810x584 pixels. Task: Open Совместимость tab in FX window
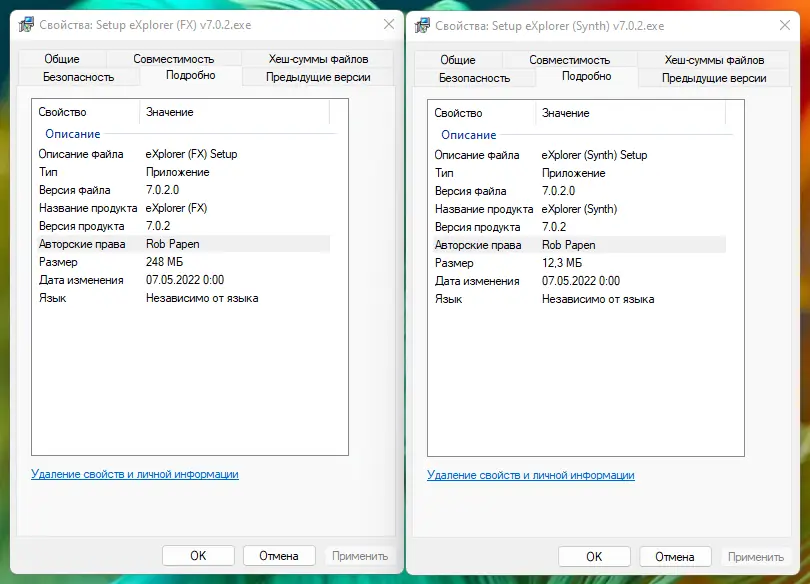[x=174, y=59]
